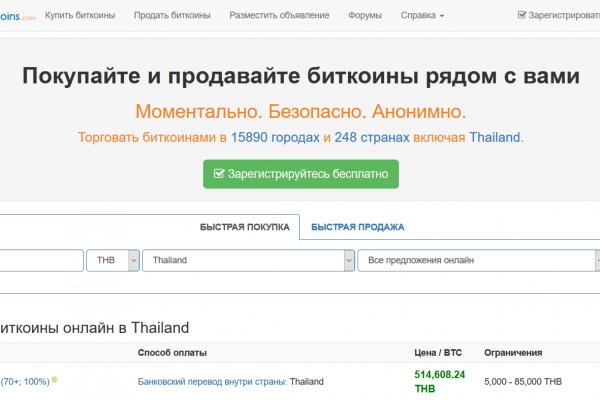Open the Форумы section

click(x=365, y=16)
